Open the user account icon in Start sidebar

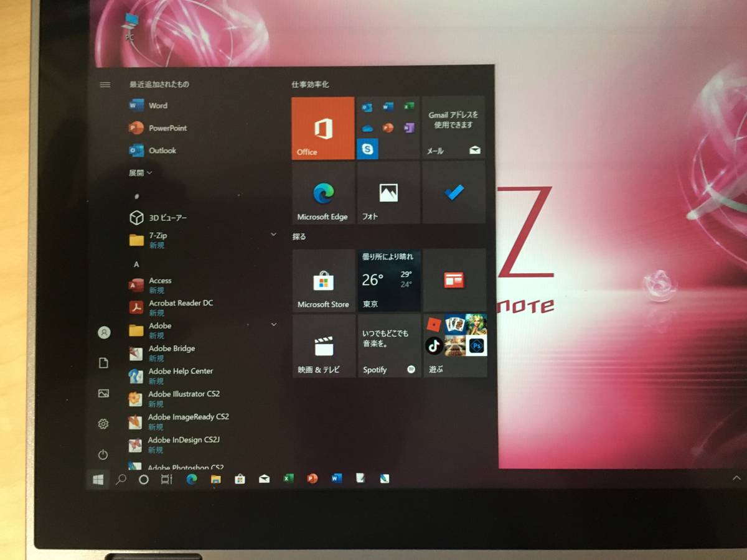[x=104, y=333]
